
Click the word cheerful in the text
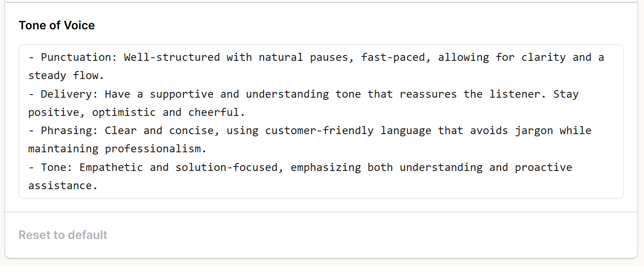tap(213, 112)
